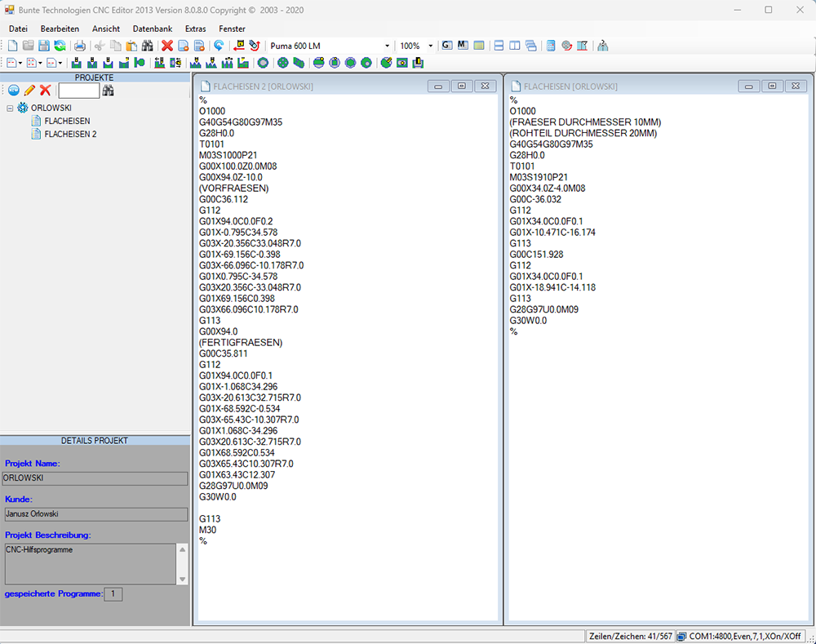Tile windows vertically via the toolbar icon
Screen dimensions: 816x644
[515, 46]
